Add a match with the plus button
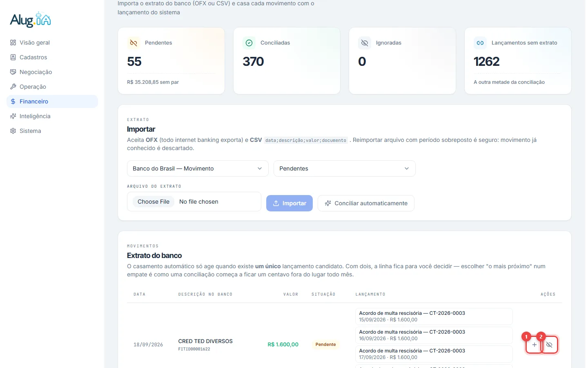Viewport: 588px width, 368px height. [x=534, y=345]
